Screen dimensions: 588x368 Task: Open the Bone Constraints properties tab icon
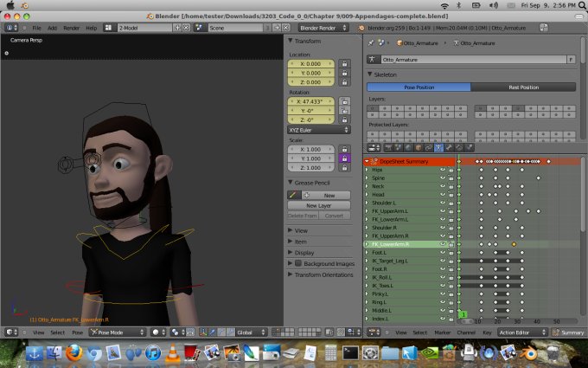pyautogui.click(x=459, y=147)
